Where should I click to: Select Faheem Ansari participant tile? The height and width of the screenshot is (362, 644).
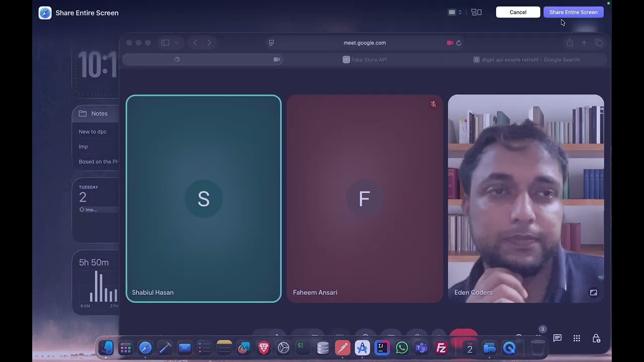(364, 199)
